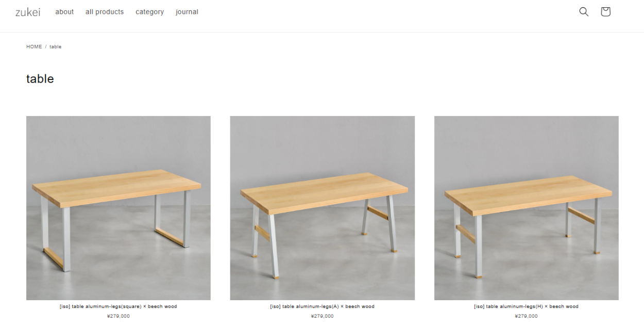The width and height of the screenshot is (644, 327).
Task: Open the about menu item
Action: tap(64, 12)
